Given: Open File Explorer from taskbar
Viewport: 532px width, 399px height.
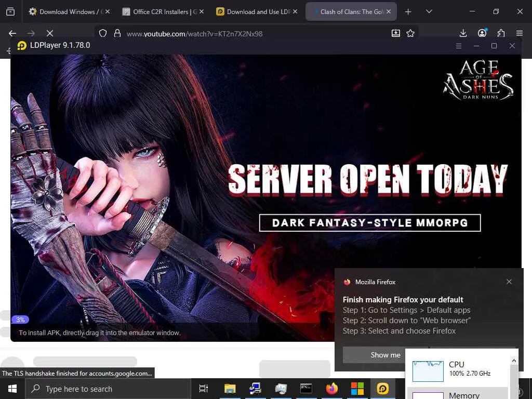Looking at the screenshot, I should [230, 389].
